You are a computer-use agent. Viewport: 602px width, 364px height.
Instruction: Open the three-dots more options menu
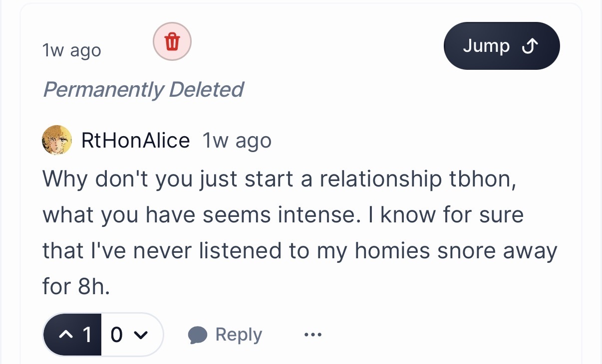tap(313, 335)
